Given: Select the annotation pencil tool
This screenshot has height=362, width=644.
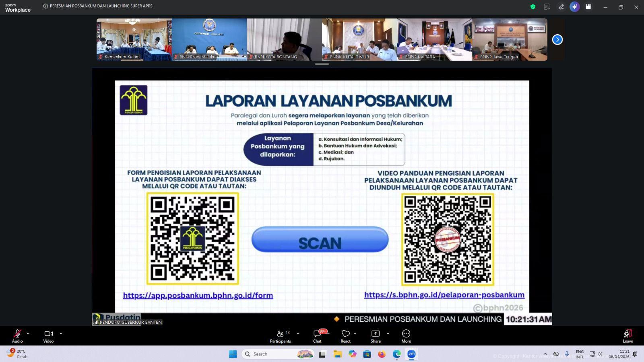Looking at the screenshot, I should pos(561,7).
